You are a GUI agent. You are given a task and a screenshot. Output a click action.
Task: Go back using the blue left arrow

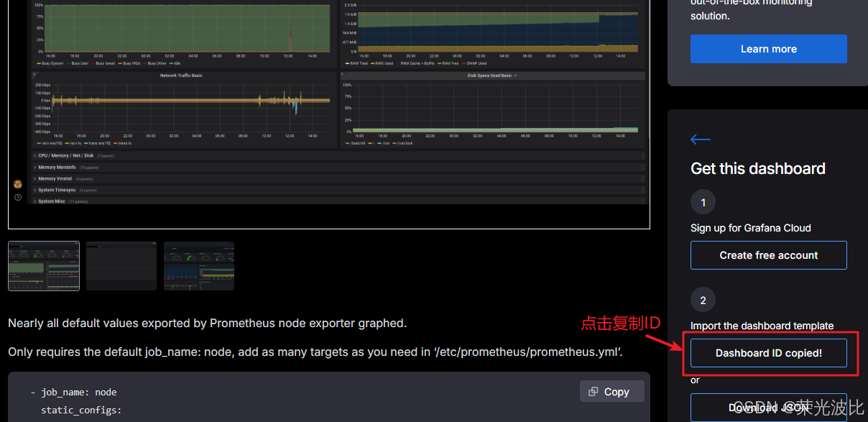coord(700,139)
